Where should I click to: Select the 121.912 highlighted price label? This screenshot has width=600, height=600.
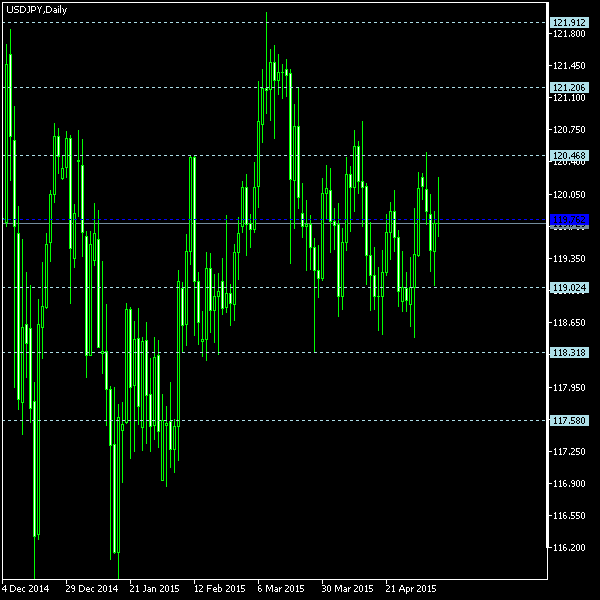coord(569,23)
